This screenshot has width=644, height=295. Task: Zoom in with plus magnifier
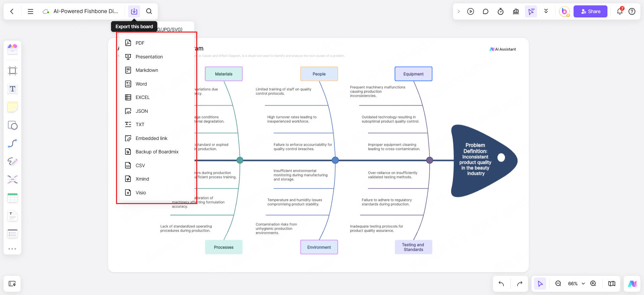coord(593,284)
